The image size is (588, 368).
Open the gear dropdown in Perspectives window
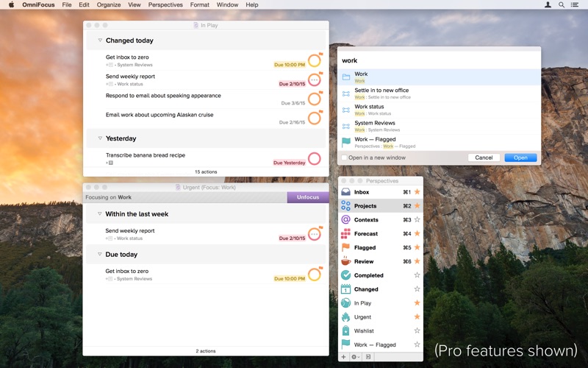coord(355,357)
